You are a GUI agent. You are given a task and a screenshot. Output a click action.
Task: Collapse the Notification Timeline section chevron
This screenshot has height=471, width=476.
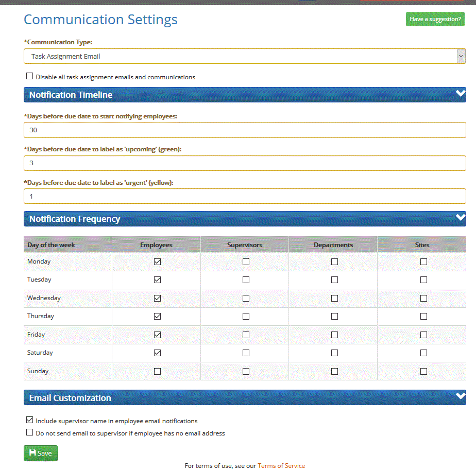pos(461,94)
